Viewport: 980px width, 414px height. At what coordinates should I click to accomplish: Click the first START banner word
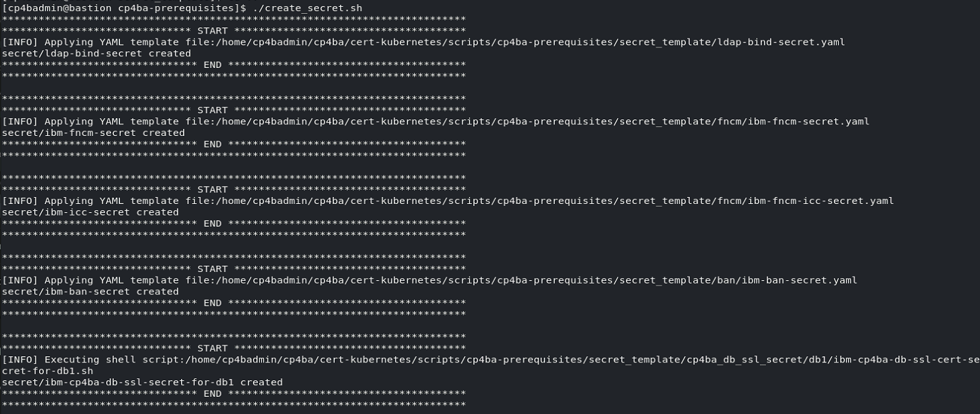pos(213,31)
